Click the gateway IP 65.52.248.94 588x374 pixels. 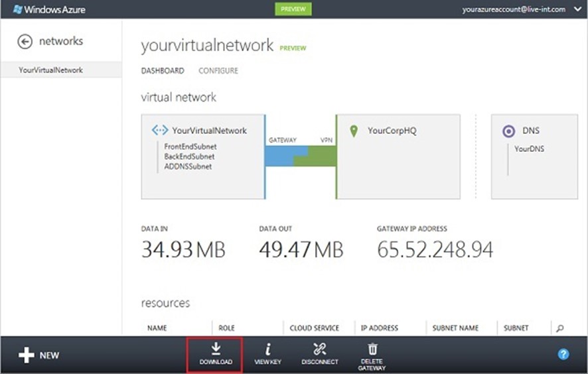click(x=435, y=249)
